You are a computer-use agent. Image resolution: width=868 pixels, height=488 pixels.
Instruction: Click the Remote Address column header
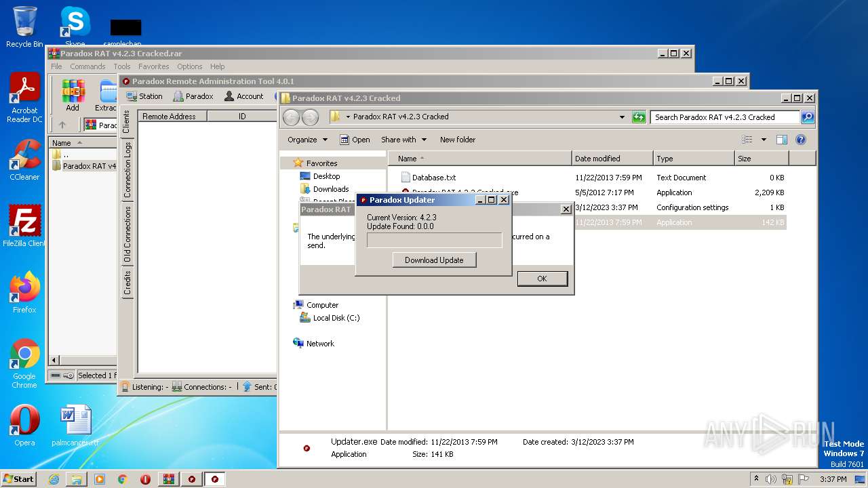click(172, 117)
